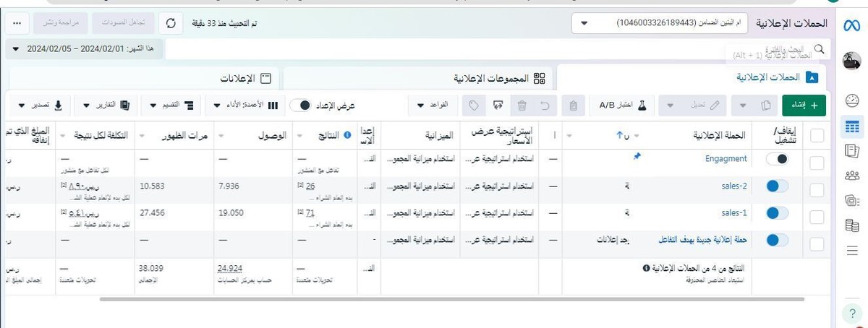Viewport: 868px width, 328px height.
Task: Check the select-all header checkbox
Action: (x=817, y=136)
